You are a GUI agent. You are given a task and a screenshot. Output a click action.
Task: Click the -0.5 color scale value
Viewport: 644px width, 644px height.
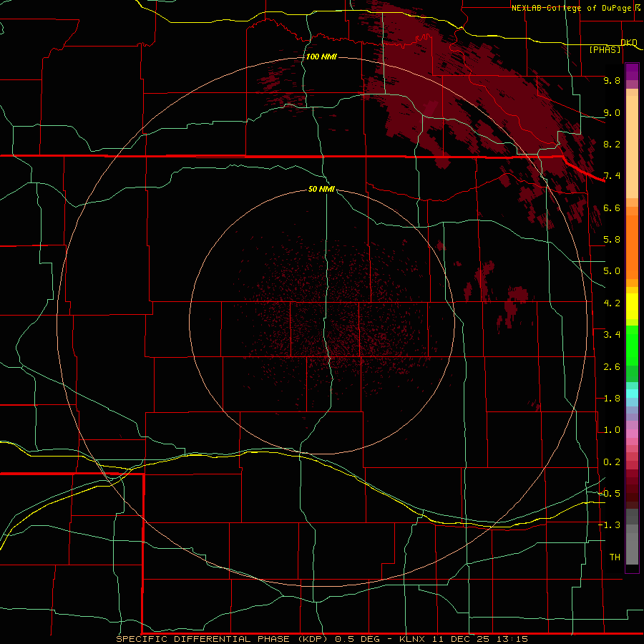click(609, 494)
